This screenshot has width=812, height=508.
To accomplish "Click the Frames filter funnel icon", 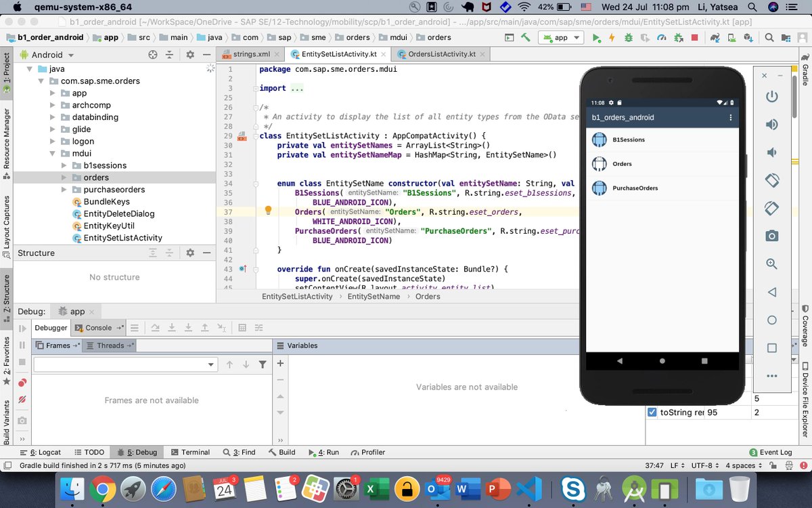I will tap(262, 364).
